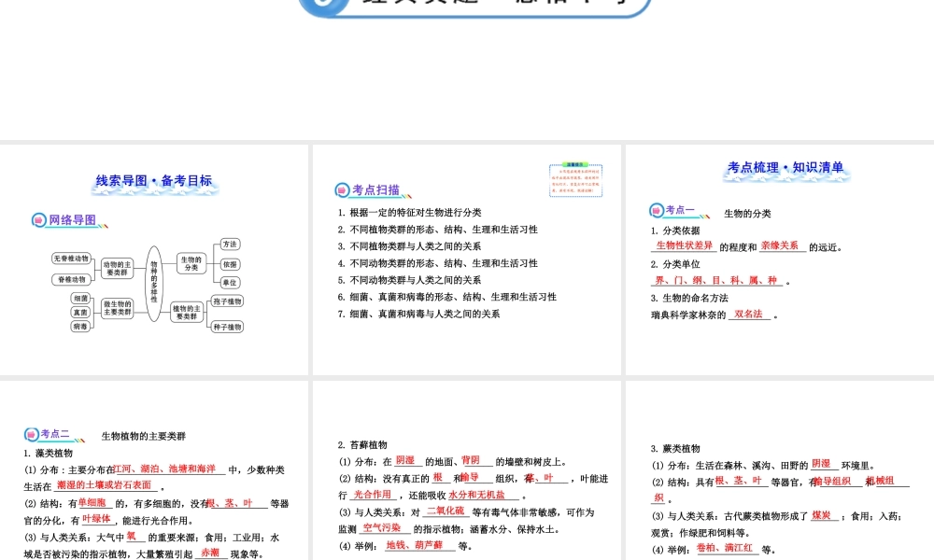Select the 种子植物 node
934x560 pixels.
click(x=228, y=327)
